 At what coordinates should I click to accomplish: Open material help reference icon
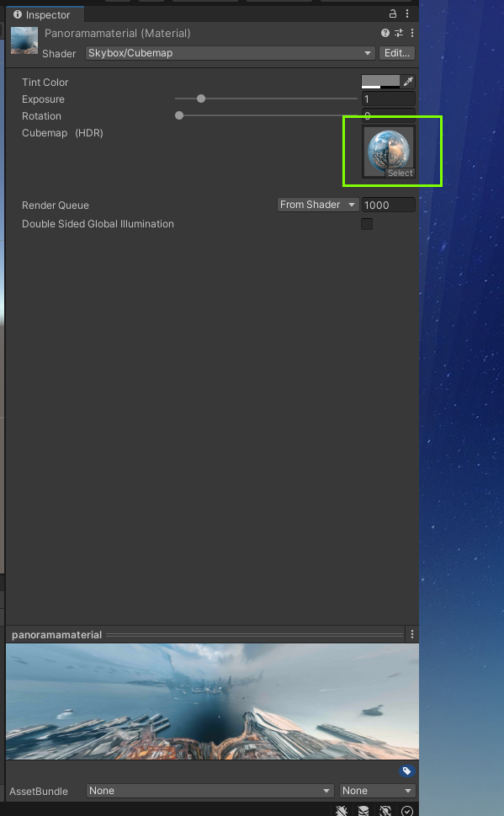pyautogui.click(x=385, y=33)
